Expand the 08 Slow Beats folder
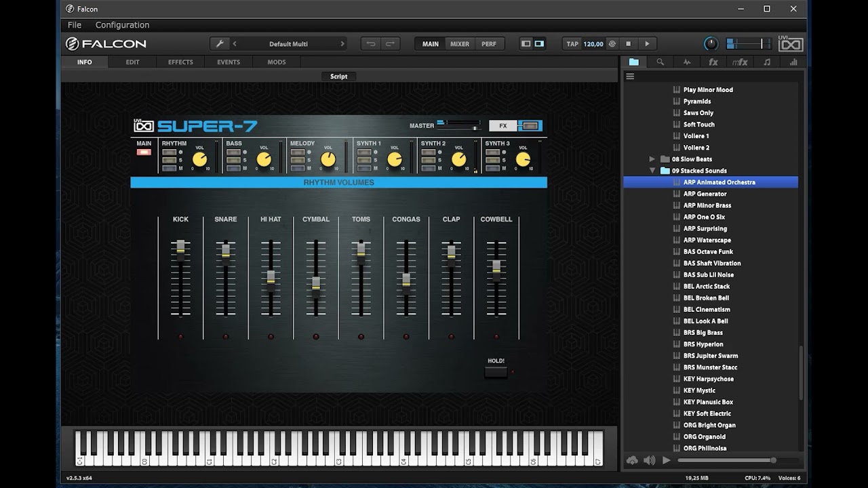 click(x=652, y=159)
